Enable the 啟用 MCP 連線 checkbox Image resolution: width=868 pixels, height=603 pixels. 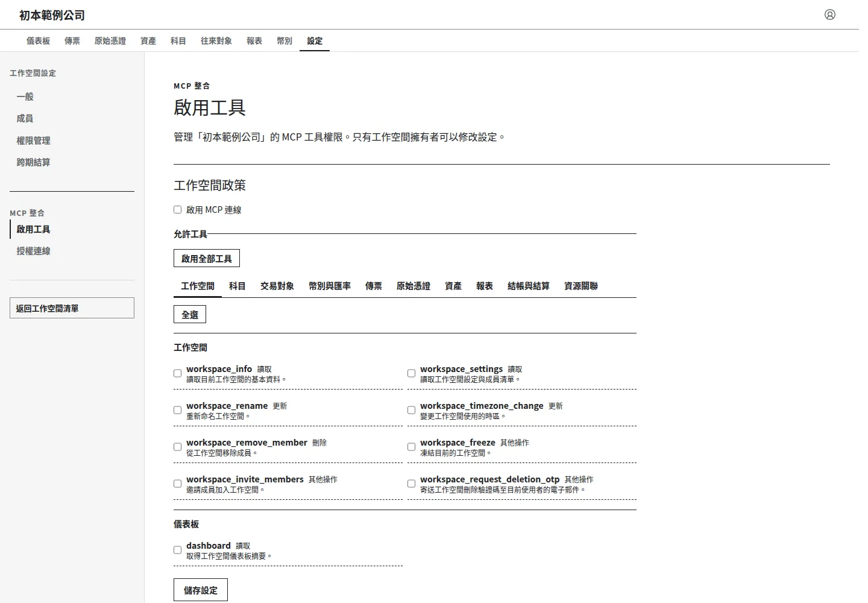click(x=177, y=210)
